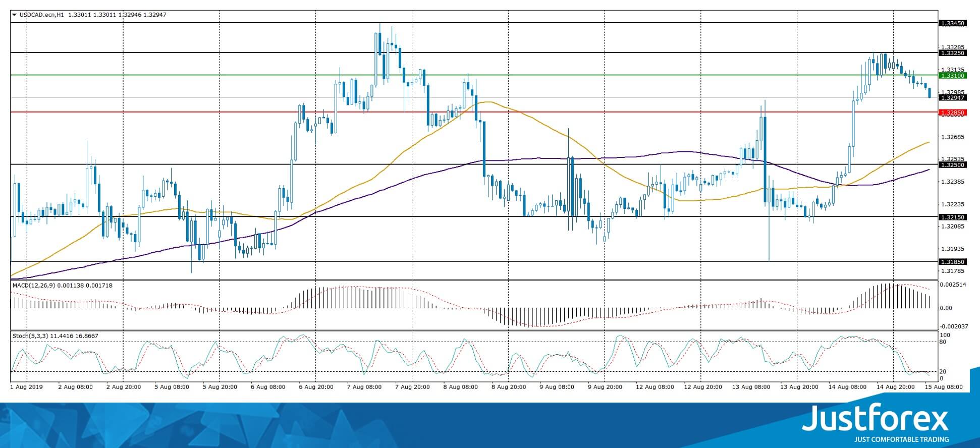Screen dimensions: 980x448
Task: Click the 1.33285 price axis value
Action: click(953, 47)
